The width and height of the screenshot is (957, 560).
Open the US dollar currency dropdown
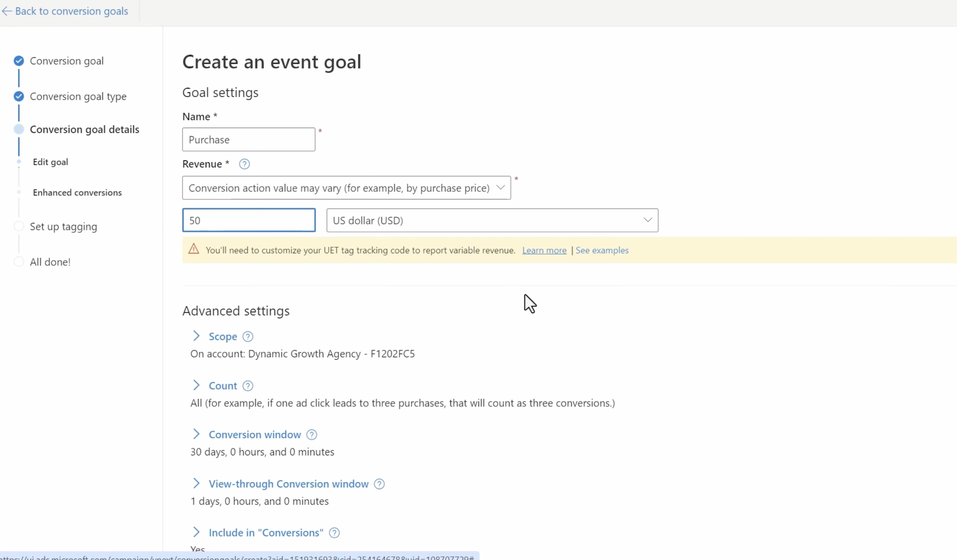point(492,220)
